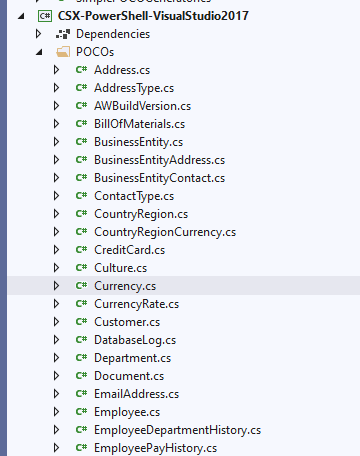Click the C# file icon for CurrencyRate.cs

[x=81, y=304]
